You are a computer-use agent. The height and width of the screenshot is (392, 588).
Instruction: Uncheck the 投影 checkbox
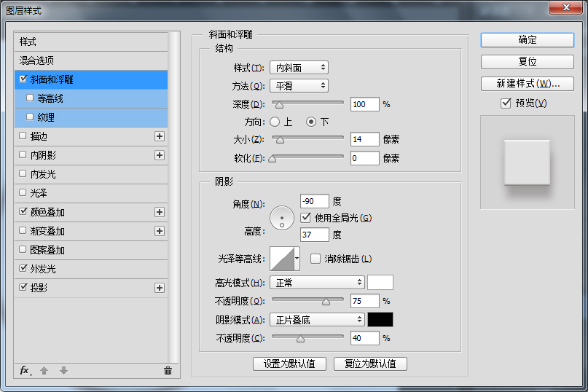pyautogui.click(x=23, y=287)
